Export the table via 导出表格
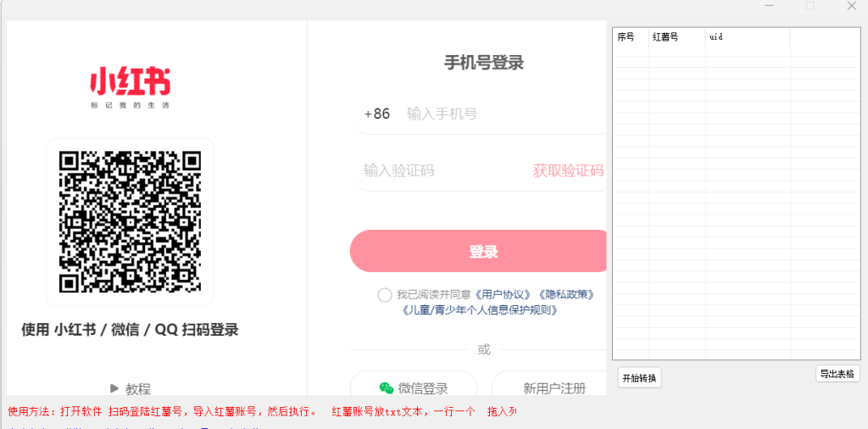 tap(837, 374)
